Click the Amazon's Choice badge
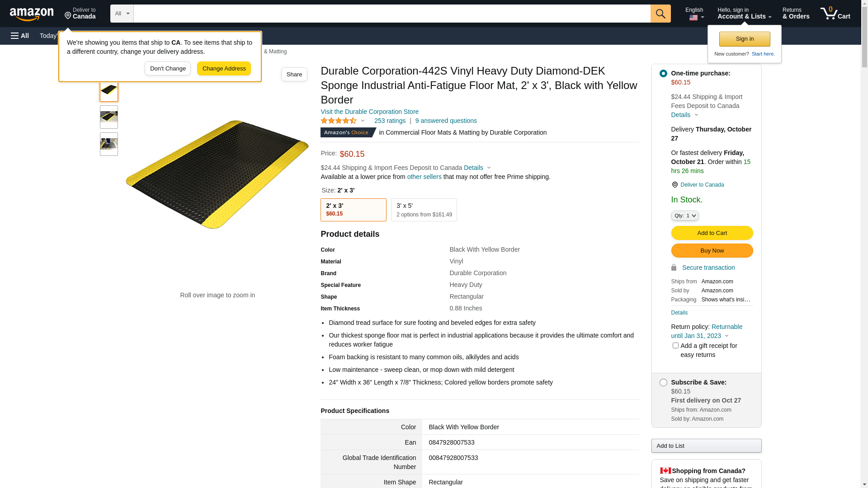The width and height of the screenshot is (868, 488). coord(348,132)
